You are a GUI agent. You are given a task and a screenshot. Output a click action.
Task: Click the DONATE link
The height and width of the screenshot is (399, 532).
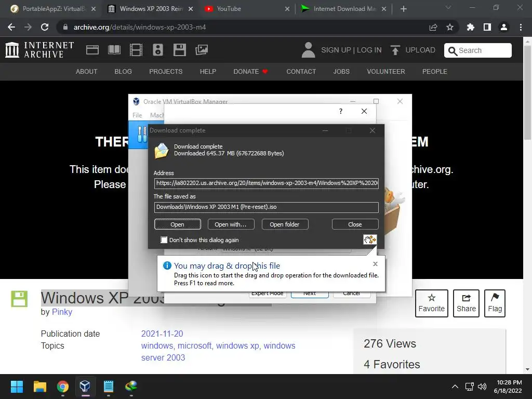[x=251, y=72]
